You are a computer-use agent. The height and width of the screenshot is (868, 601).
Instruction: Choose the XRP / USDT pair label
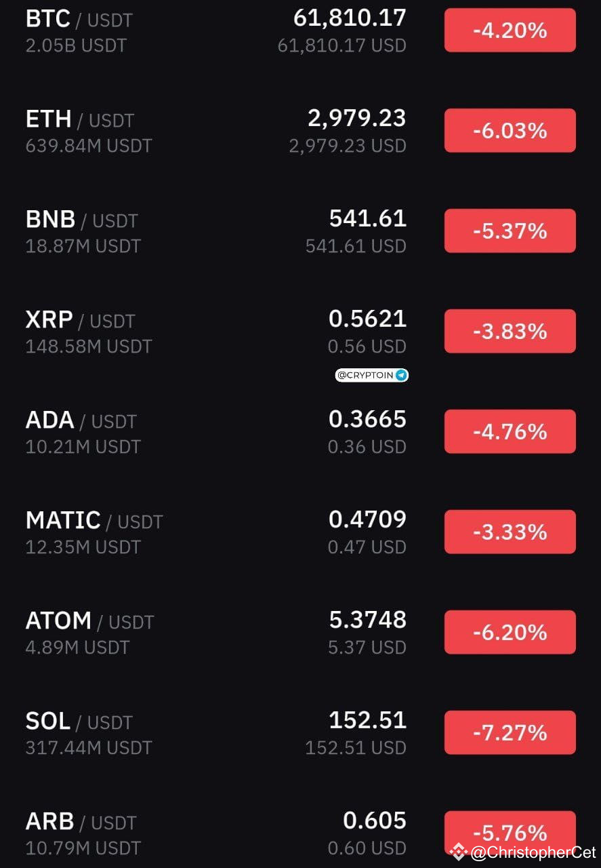80,320
